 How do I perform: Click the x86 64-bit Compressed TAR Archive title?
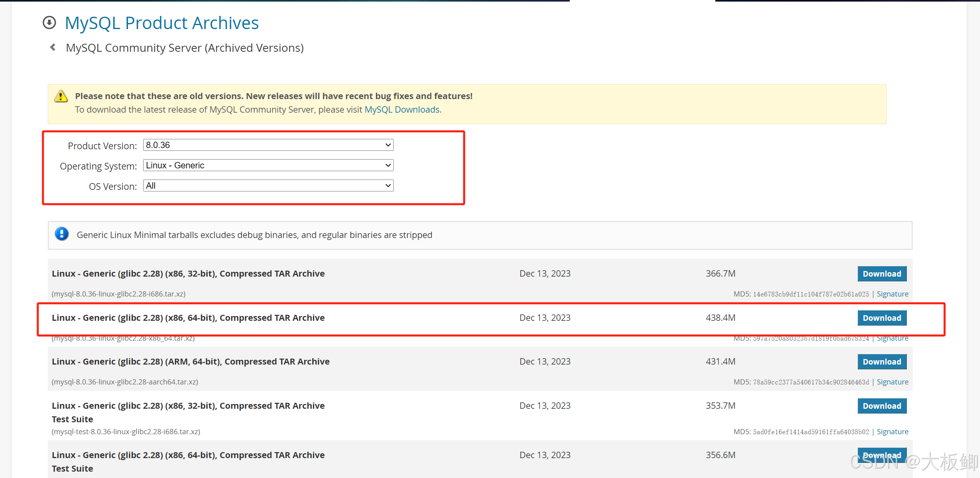(x=188, y=318)
